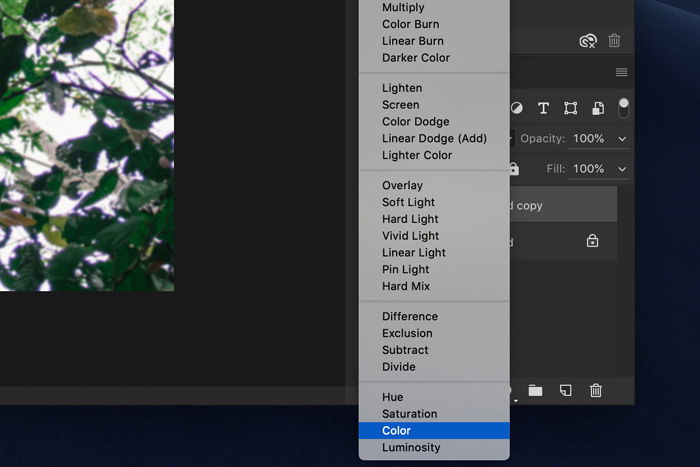The image size is (700, 467).
Task: Filter layers by shape icon
Action: [571, 108]
